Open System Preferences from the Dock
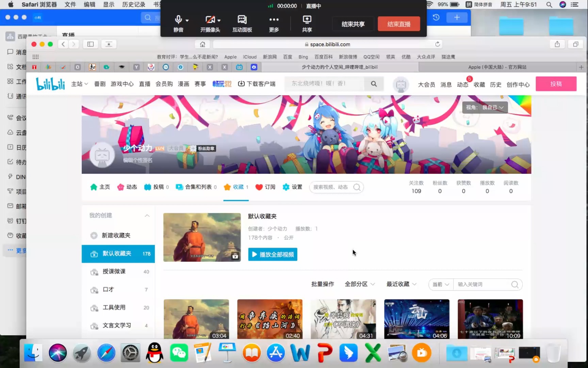The height and width of the screenshot is (368, 588). pyautogui.click(x=130, y=353)
